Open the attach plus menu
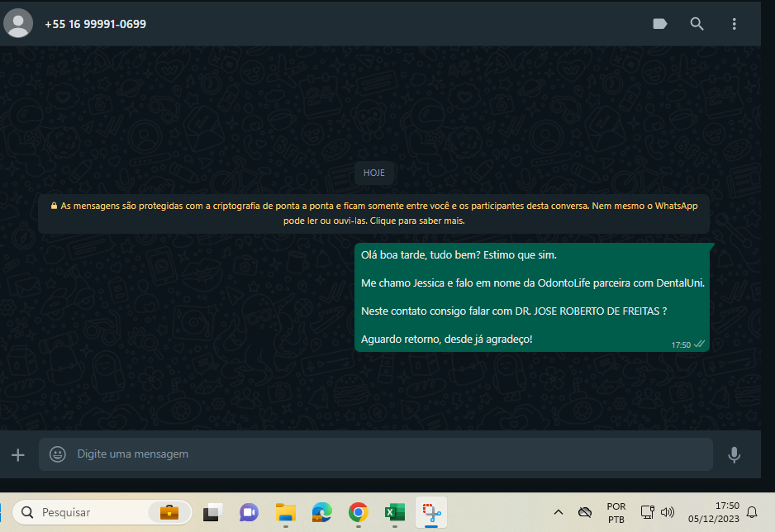The image size is (775, 532). tap(18, 454)
